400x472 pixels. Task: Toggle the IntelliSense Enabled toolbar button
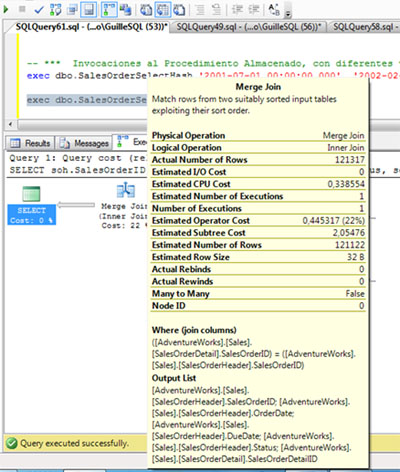[x=89, y=10]
